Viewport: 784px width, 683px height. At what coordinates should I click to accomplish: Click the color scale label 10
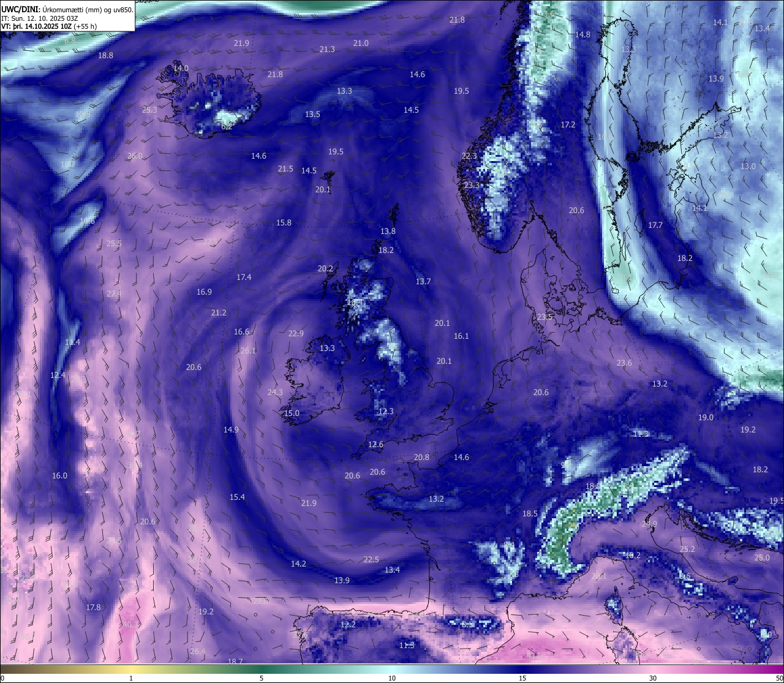tap(392, 678)
